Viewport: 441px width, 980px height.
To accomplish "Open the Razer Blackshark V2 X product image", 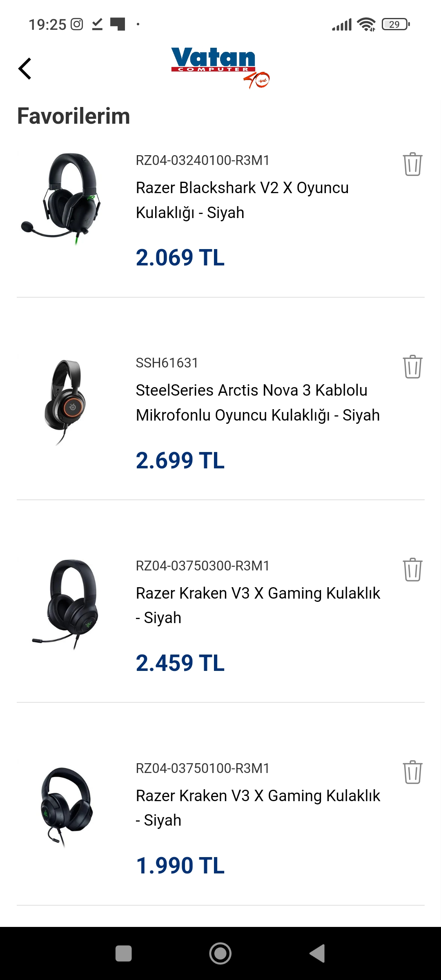I will [61, 198].
